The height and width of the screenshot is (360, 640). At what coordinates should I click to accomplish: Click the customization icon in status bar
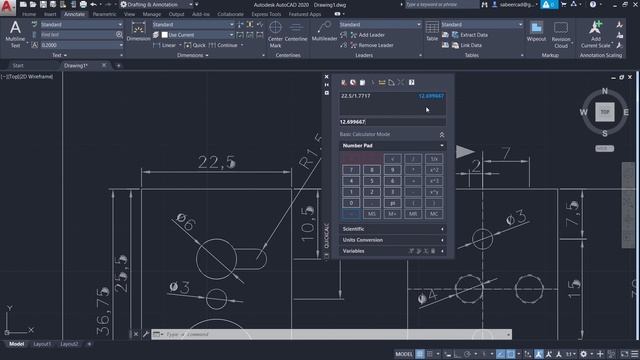635,354
